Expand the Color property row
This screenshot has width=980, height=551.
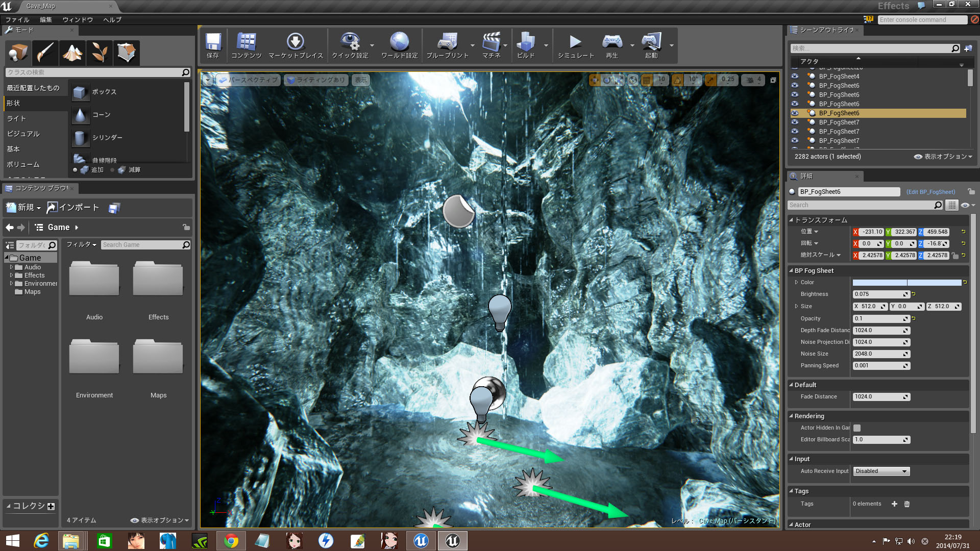click(x=796, y=282)
